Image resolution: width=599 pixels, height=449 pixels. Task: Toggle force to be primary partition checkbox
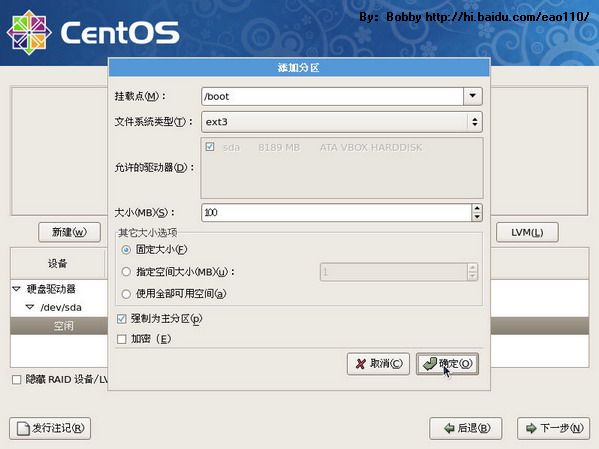pos(121,319)
